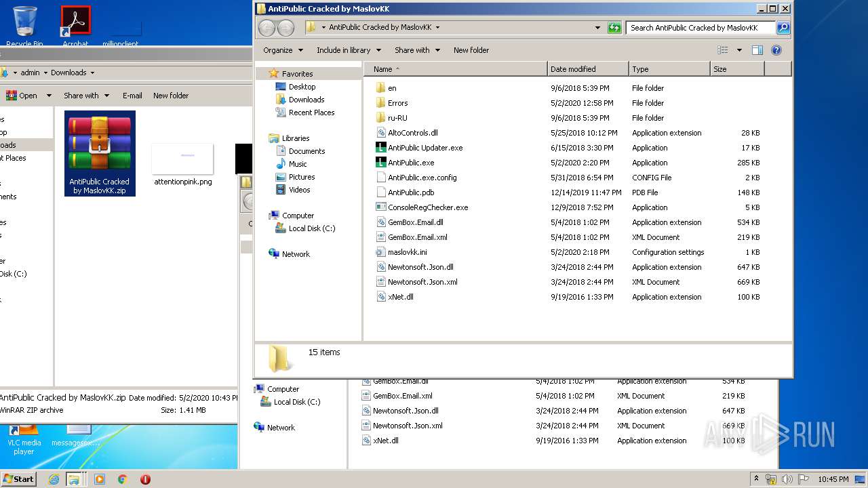Click New folder in Downloads window
Screen dimensions: 868x488
[171, 96]
